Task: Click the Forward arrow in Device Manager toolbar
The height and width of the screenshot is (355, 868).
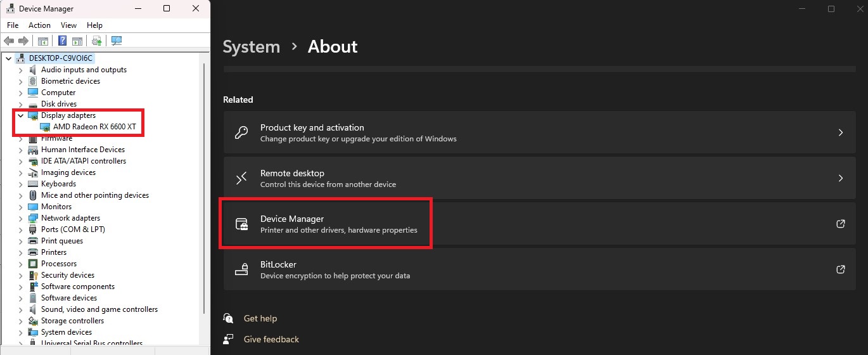Action: pos(23,41)
